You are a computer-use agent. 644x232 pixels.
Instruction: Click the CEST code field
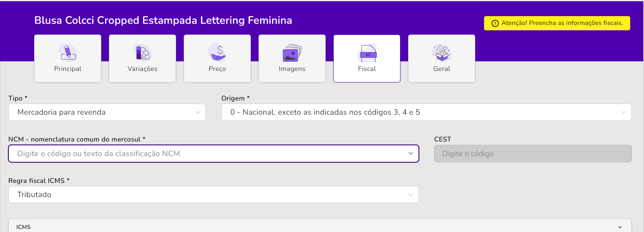[533, 153]
